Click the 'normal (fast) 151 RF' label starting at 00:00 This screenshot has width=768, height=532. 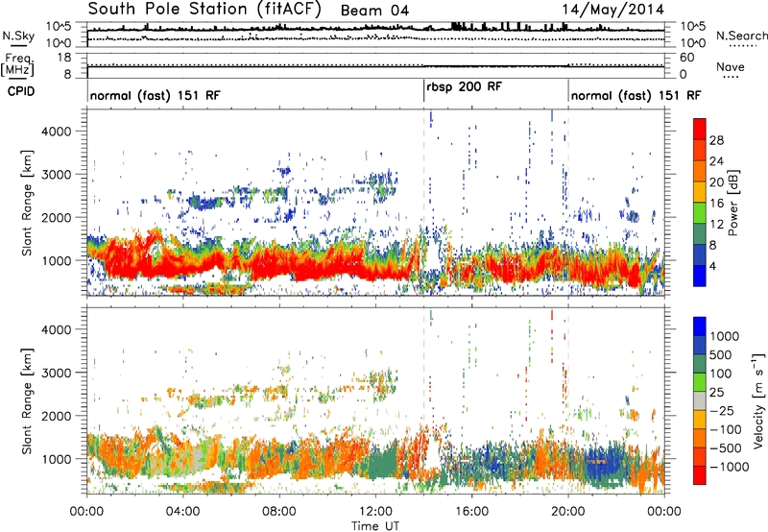156,95
